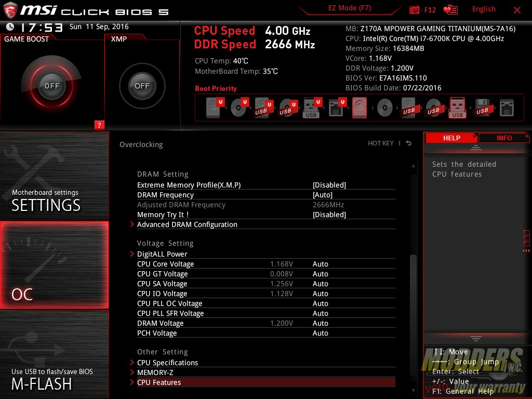Image resolution: width=532 pixels, height=399 pixels.
Task: Close the BIOS with the red X
Action: point(517,10)
